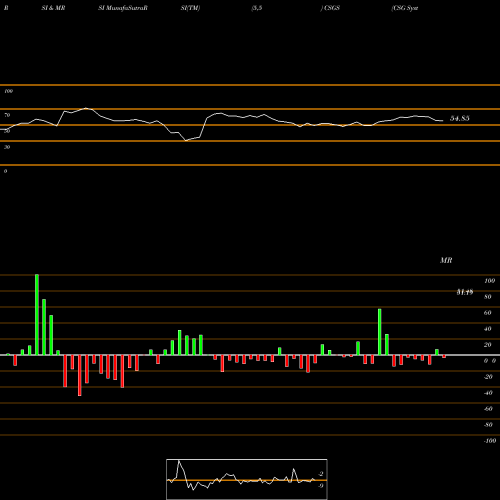The height and width of the screenshot is (500, 500).
Task: Click the RSI value label 54.85
Action: pos(460,118)
